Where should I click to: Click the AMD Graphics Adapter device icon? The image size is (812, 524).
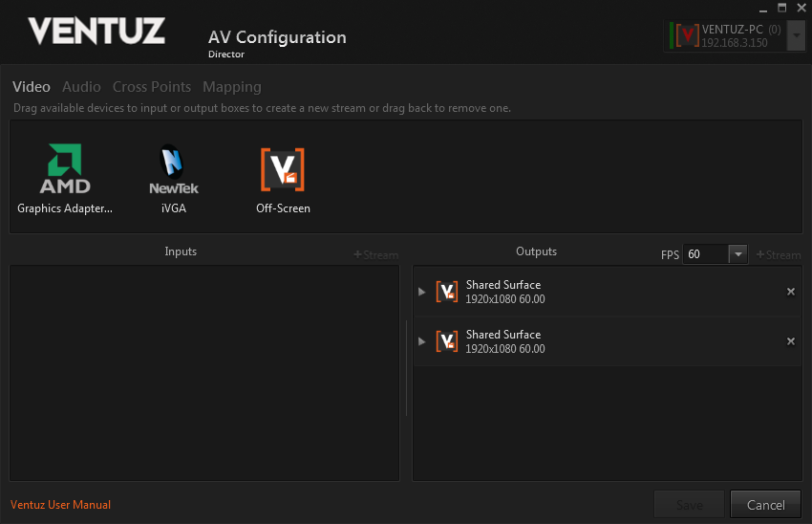tap(65, 169)
